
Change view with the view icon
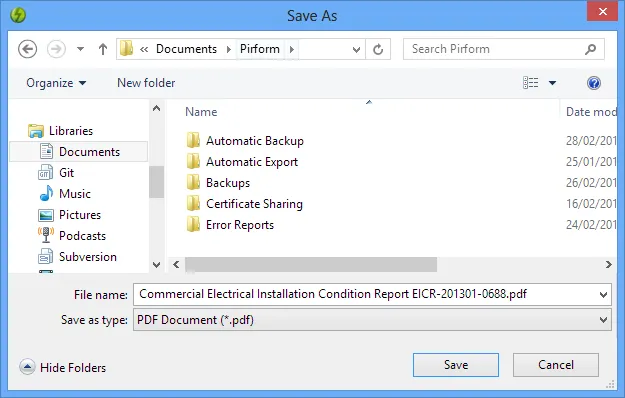click(x=531, y=82)
